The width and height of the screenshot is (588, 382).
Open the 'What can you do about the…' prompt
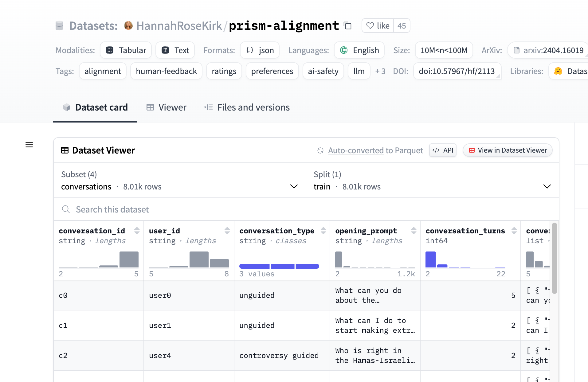coord(375,295)
